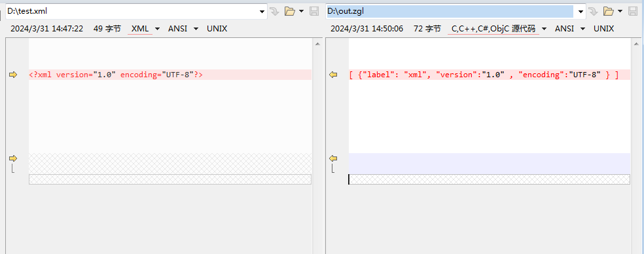The height and width of the screenshot is (254, 644).
Task: Browse for file with right pane folder icon
Action: (x=608, y=12)
